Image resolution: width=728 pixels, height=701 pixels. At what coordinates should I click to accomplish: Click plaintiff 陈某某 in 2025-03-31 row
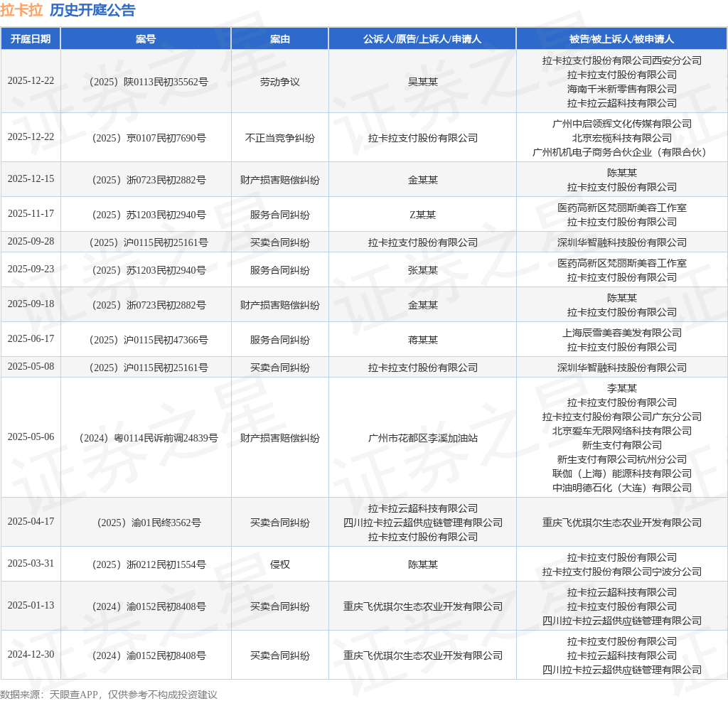[422, 564]
